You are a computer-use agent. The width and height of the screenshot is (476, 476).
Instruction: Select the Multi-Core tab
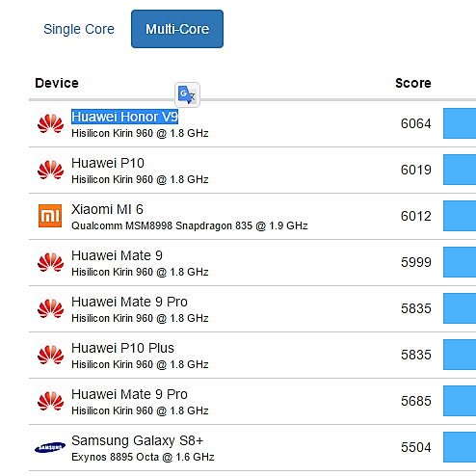(x=177, y=29)
